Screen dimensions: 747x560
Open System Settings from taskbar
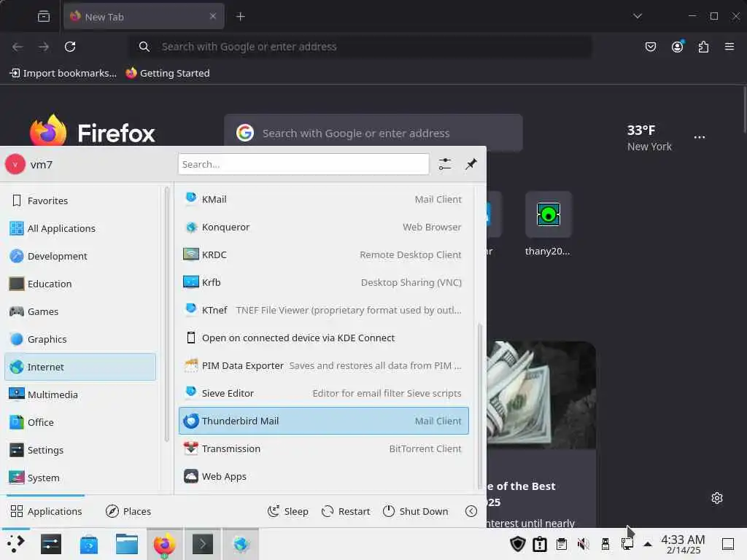click(x=51, y=544)
